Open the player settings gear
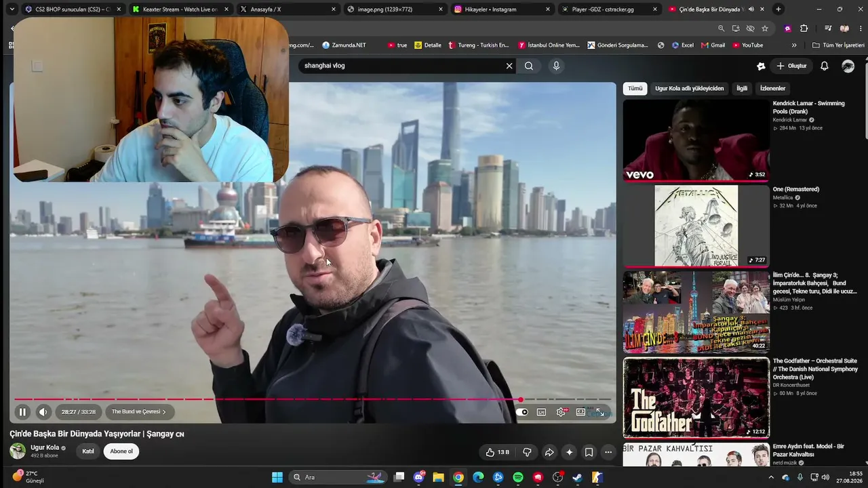868x488 pixels. tap(561, 411)
